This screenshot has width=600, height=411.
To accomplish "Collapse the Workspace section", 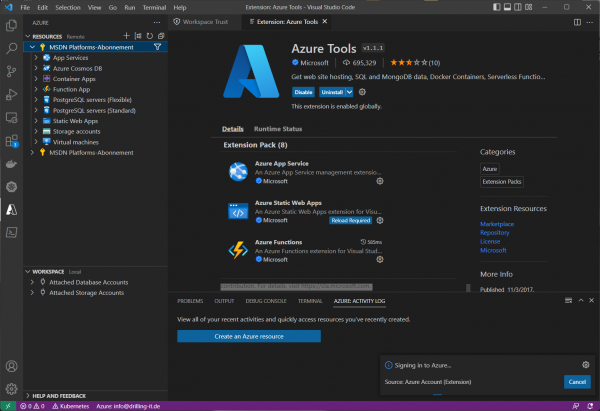I will click(28, 271).
